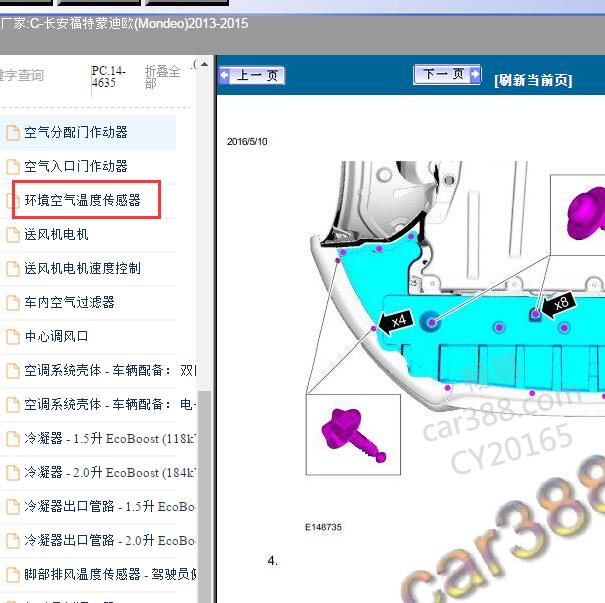Open 空调系统壳体 双区 entry

[110, 370]
